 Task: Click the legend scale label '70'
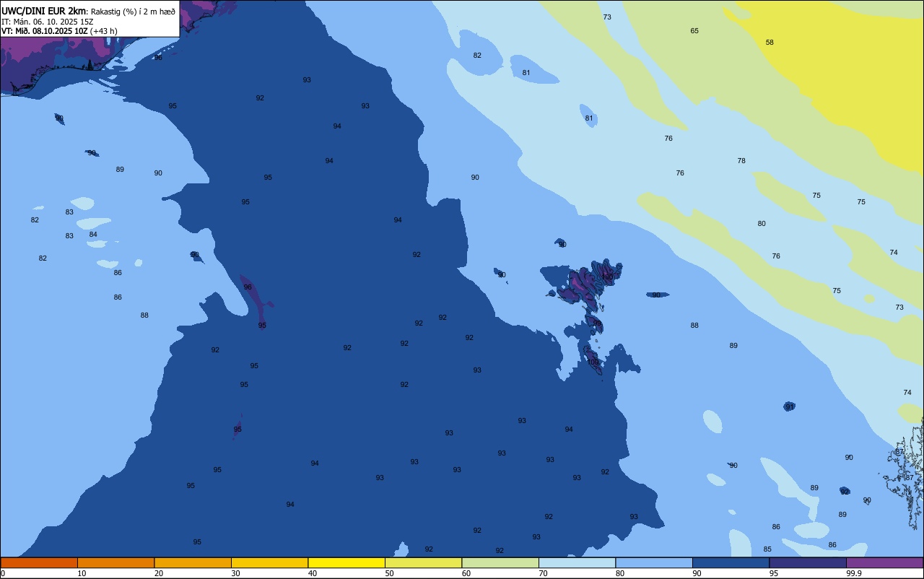pyautogui.click(x=543, y=573)
